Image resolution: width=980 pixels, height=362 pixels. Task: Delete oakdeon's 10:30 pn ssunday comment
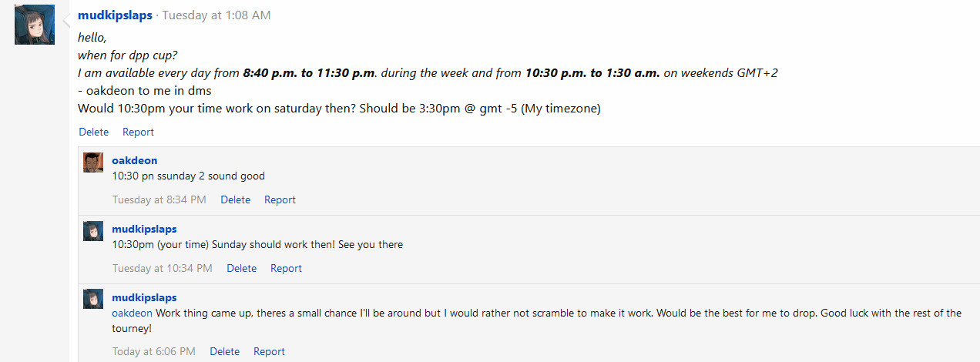[x=235, y=199]
